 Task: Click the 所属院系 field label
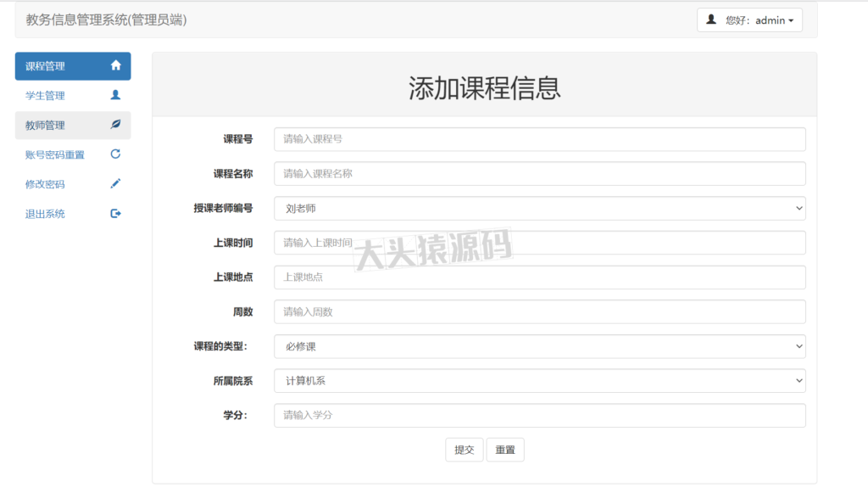pos(233,381)
